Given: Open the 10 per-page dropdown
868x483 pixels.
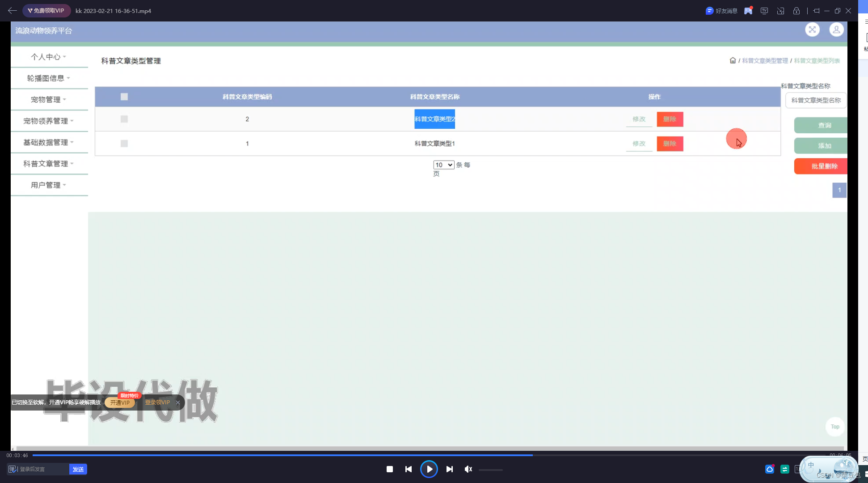Looking at the screenshot, I should (443, 165).
